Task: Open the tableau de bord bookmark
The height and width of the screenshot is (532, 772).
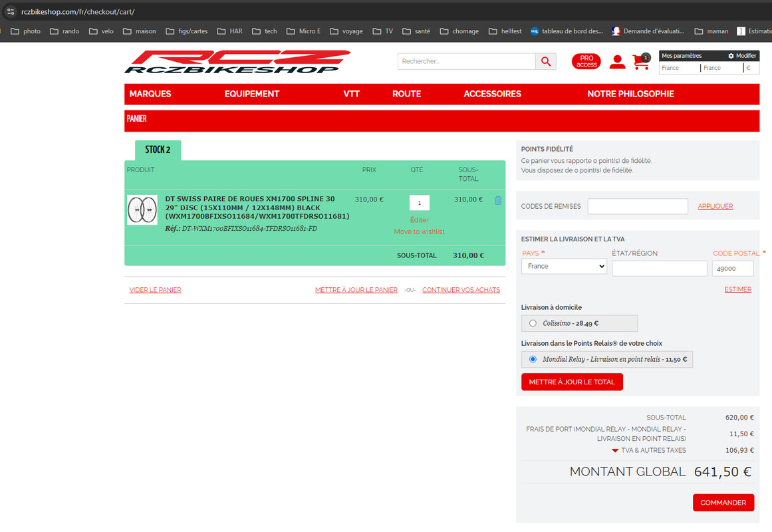Action: click(x=567, y=31)
